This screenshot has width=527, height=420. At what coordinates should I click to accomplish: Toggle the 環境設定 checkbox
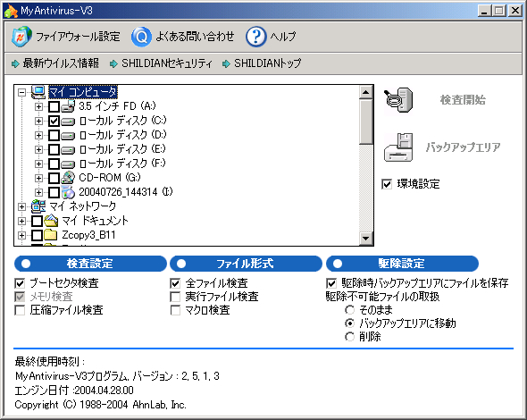387,184
